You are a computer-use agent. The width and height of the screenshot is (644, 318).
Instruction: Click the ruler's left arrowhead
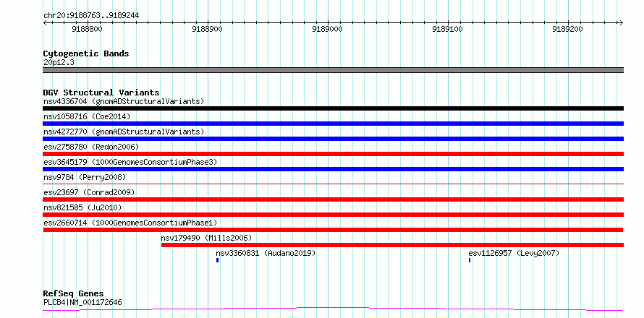(x=45, y=22)
